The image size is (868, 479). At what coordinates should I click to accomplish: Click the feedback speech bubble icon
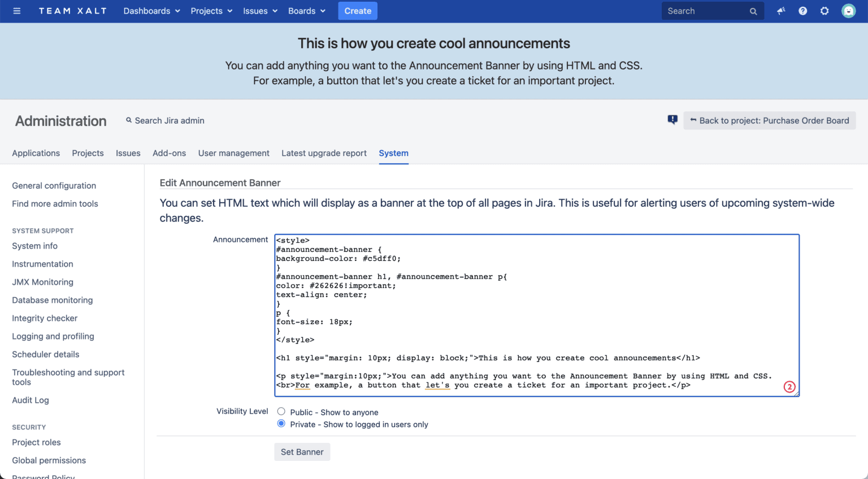(x=672, y=120)
